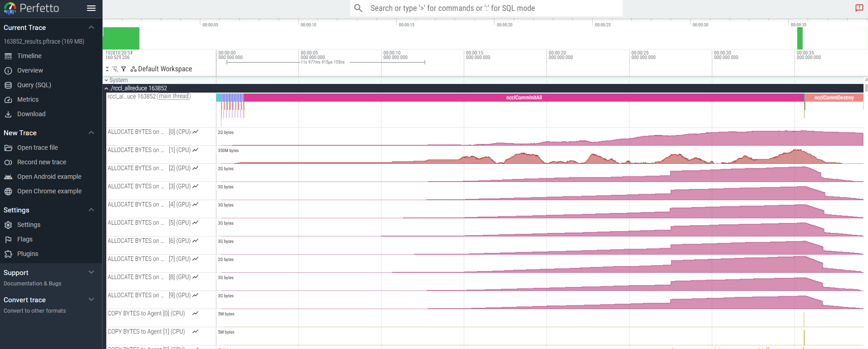The height and width of the screenshot is (349, 868).
Task: Expand the Convert trace section
Action: point(91,300)
